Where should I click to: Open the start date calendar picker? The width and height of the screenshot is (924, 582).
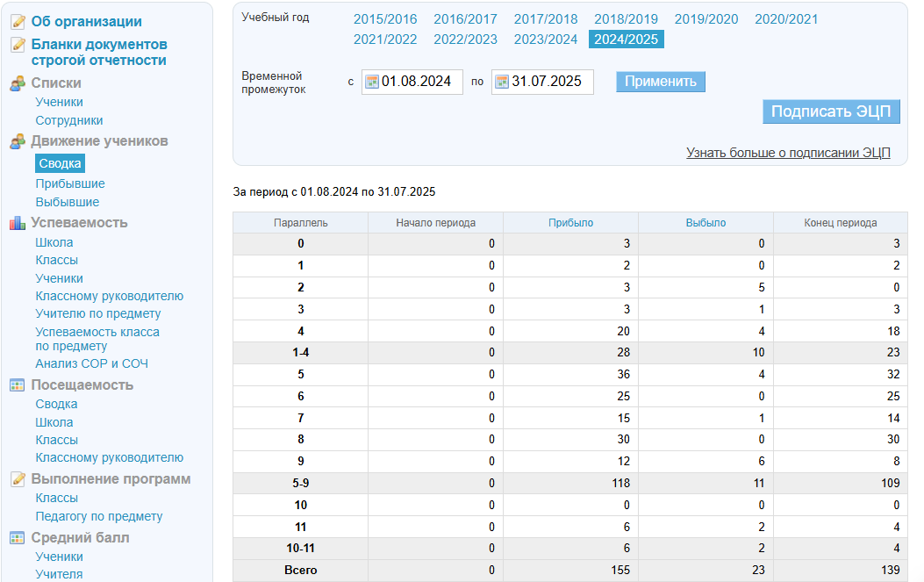coord(372,82)
